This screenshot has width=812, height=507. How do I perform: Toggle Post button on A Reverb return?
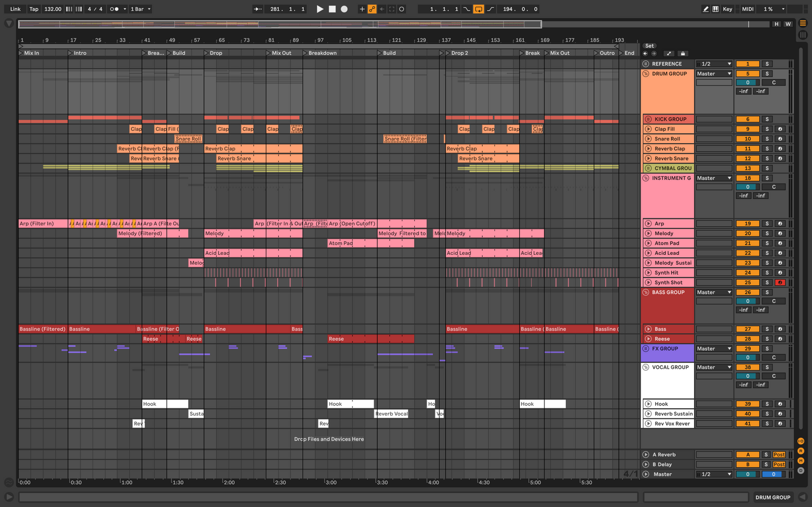(x=779, y=455)
